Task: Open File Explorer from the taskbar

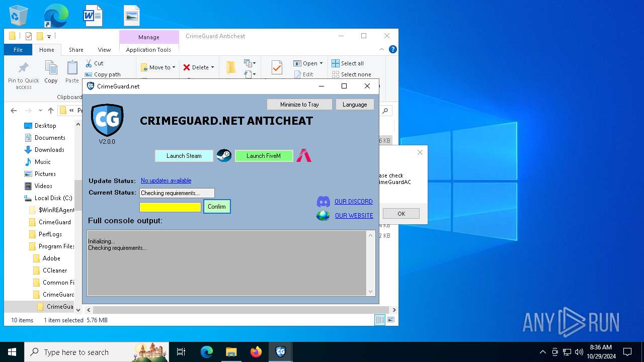Action: pos(231,352)
